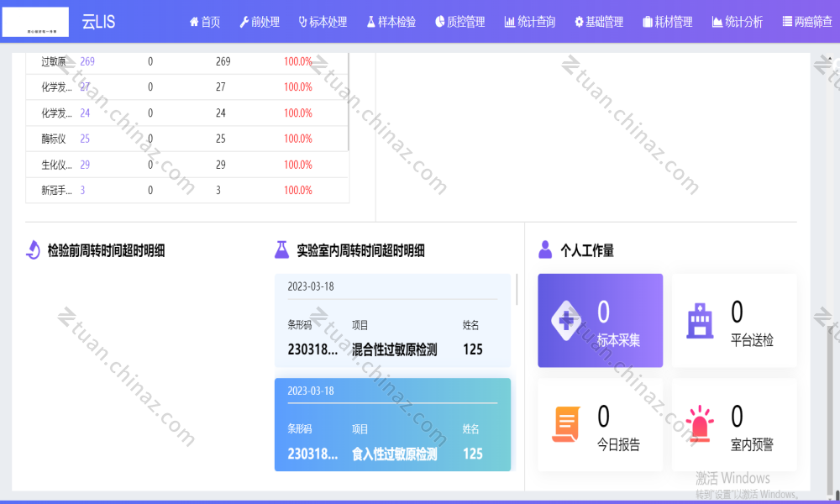This screenshot has height=504, width=840.
Task: Open the 标本处理 menu
Action: [323, 22]
